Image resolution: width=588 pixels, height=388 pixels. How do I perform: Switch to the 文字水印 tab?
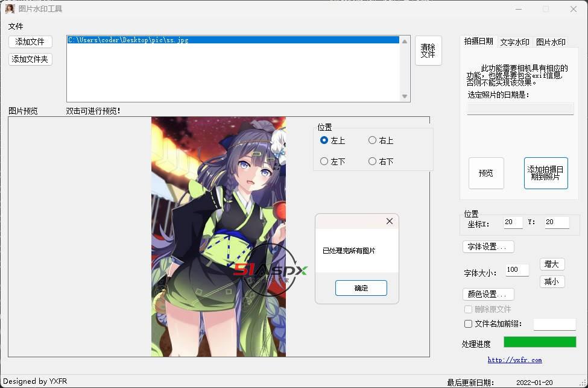[514, 42]
